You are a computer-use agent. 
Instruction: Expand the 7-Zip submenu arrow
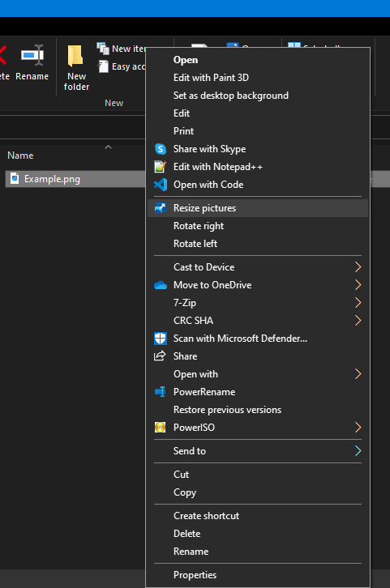(358, 303)
